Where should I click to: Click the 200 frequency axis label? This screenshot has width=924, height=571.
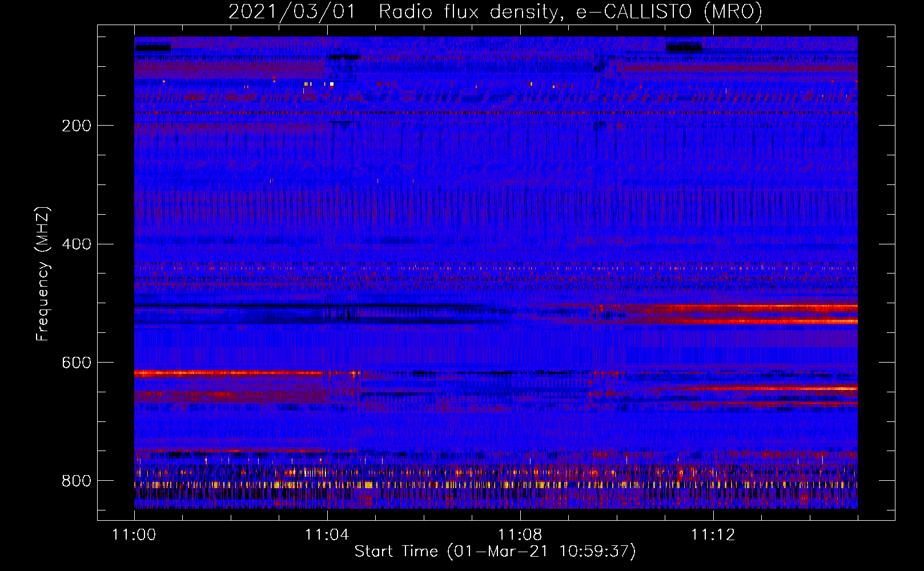77,126
